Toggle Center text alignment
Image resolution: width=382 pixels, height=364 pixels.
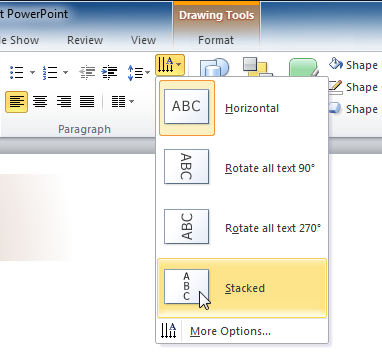(x=40, y=102)
